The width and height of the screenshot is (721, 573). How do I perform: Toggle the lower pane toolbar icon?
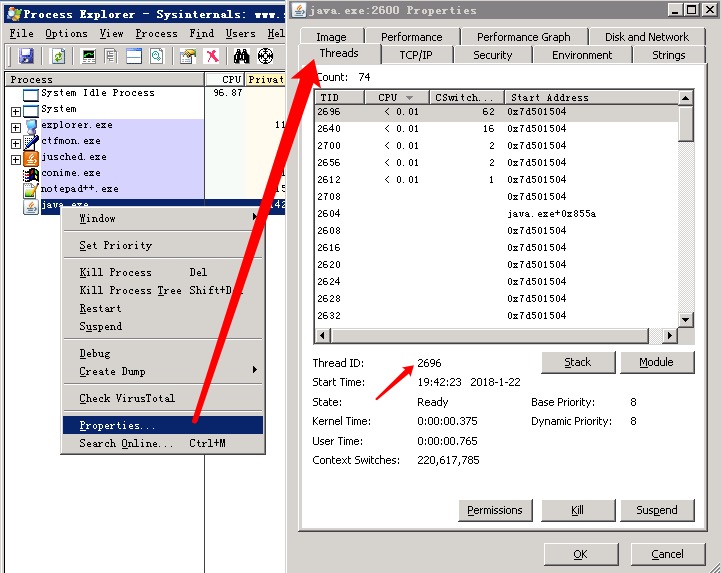(x=134, y=56)
